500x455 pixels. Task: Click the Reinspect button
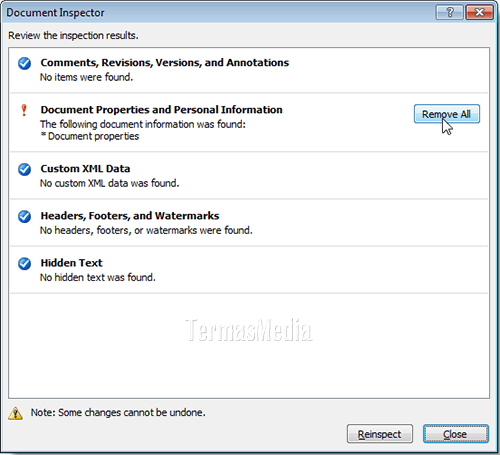coord(380,434)
